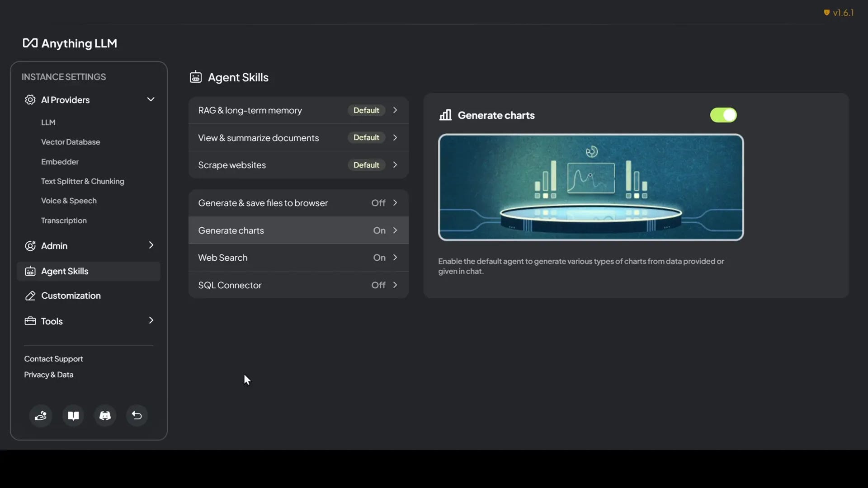Click the Generate charts preview image
Viewport: 868px width, 488px height.
click(x=590, y=187)
